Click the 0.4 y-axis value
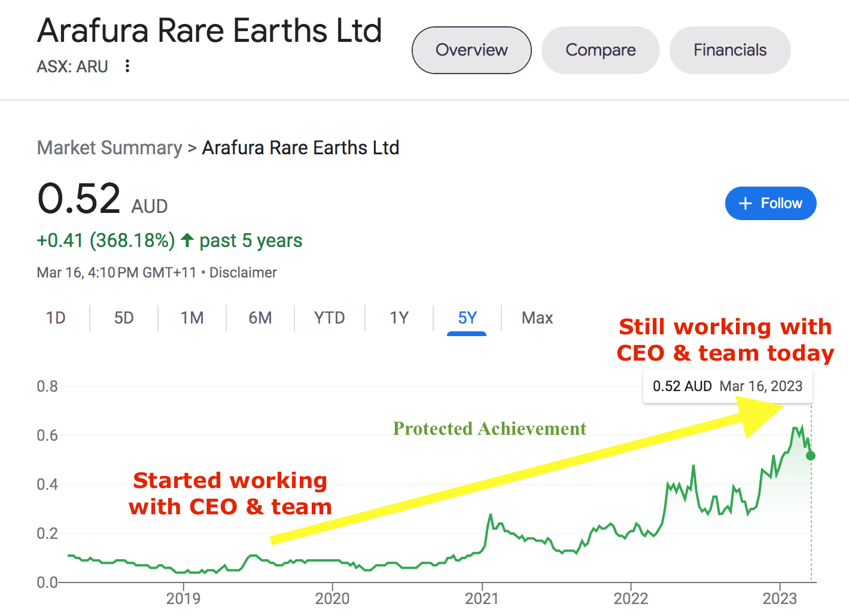This screenshot has width=849, height=616. 47,484
